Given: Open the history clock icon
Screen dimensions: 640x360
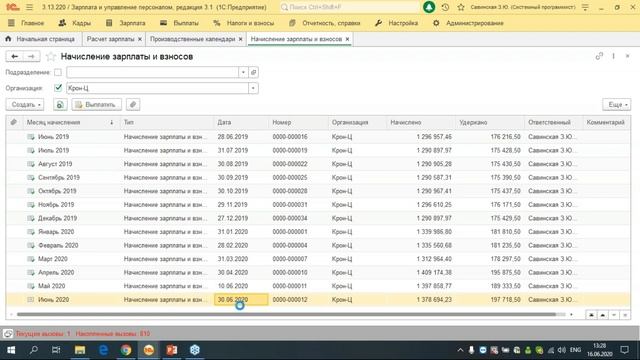Looking at the screenshot, I should (x=445, y=7).
